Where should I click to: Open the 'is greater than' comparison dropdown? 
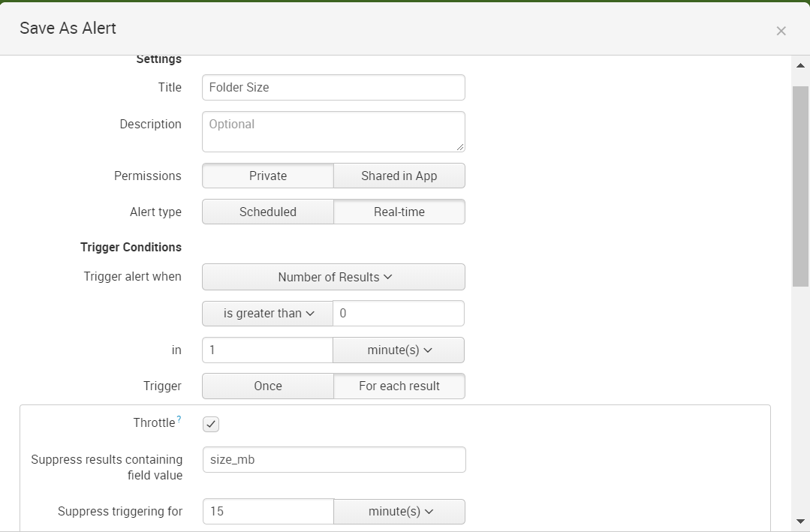(267, 313)
